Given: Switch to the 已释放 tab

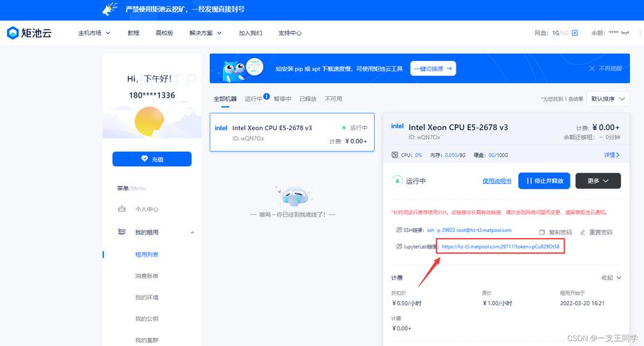Looking at the screenshot, I should coord(308,99).
